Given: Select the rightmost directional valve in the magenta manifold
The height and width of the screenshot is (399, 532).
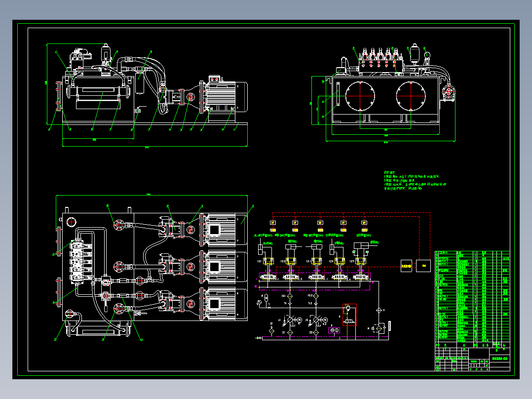Looking at the screenshot, I should pyautogui.click(x=360, y=277).
